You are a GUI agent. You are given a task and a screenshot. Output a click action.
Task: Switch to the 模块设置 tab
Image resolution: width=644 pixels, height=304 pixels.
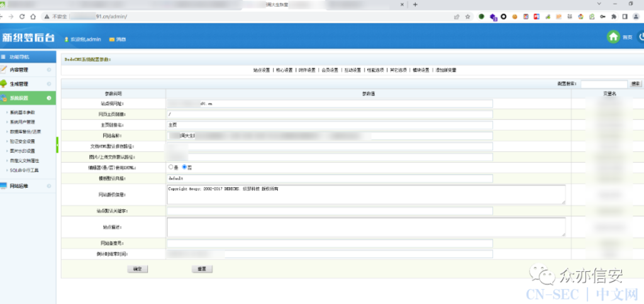421,70
